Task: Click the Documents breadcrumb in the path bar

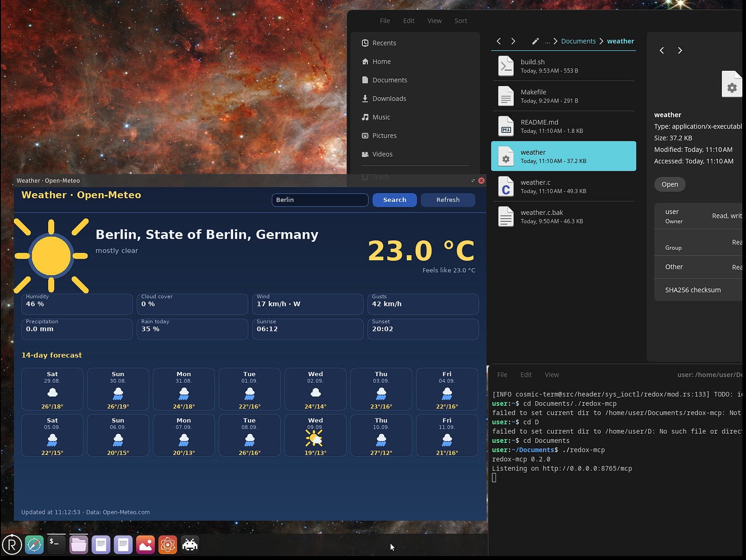Action: 578,41
